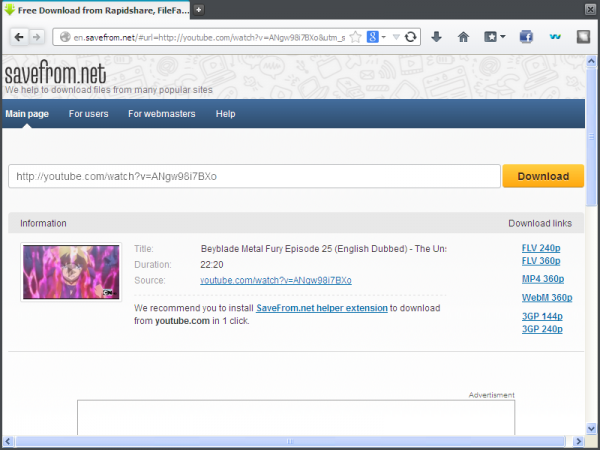Expand the search engine dropdown arrow

click(x=383, y=37)
